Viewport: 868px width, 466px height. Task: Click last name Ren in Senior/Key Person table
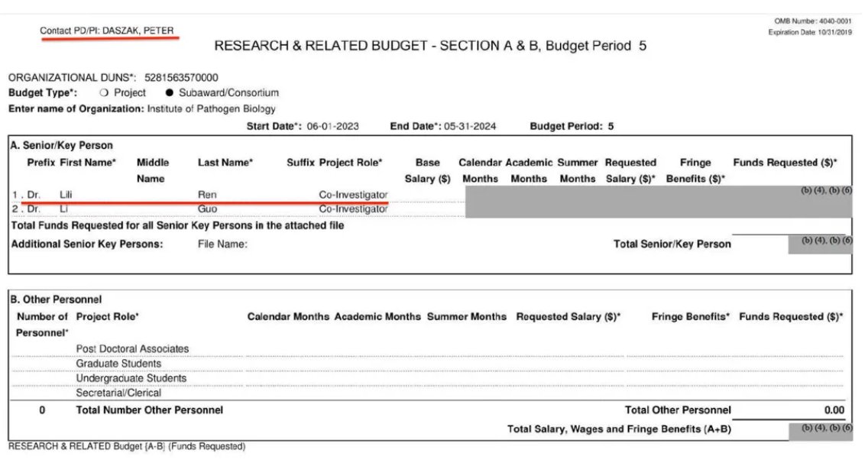point(207,195)
